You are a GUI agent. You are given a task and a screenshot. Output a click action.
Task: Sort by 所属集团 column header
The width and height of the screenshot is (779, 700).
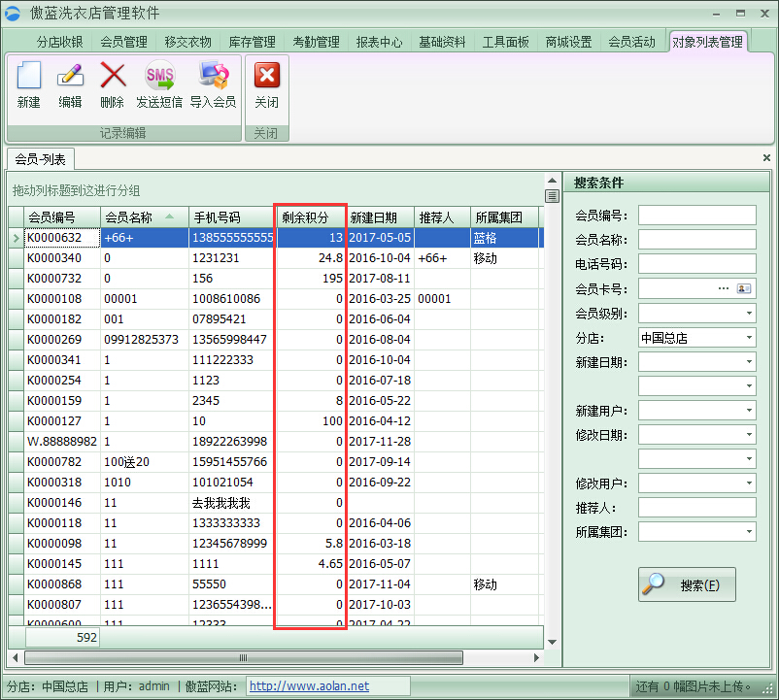pos(504,217)
